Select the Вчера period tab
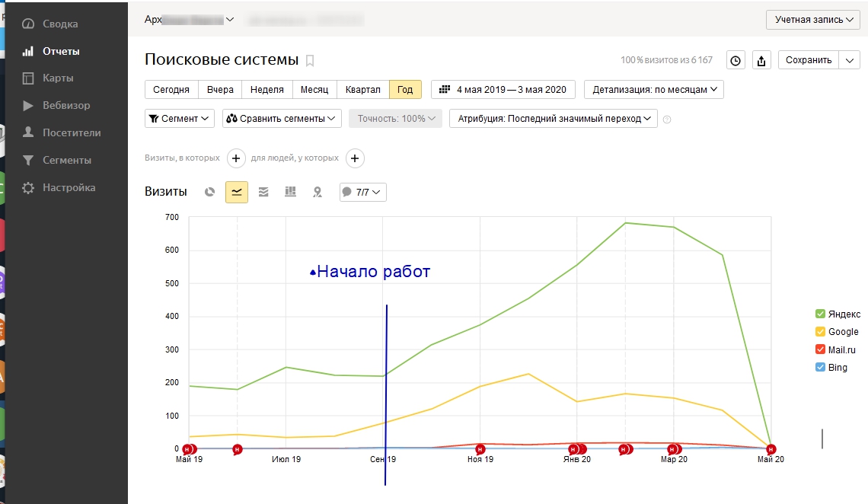Screen dimensions: 868x504 (x=220, y=90)
